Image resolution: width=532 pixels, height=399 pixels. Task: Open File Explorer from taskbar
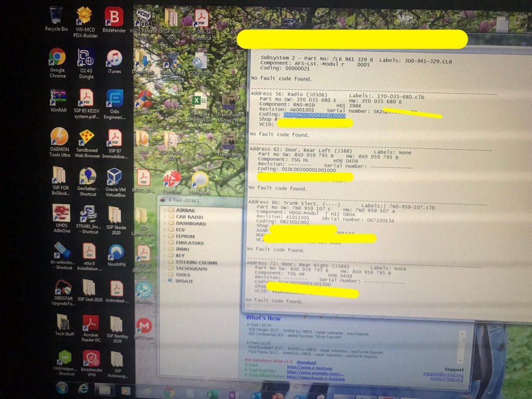(104, 389)
